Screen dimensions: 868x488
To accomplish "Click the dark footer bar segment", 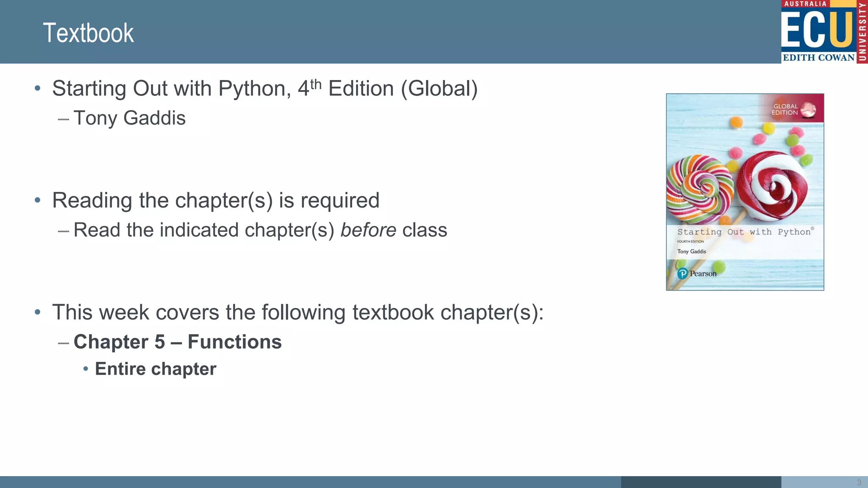I will 701,482.
